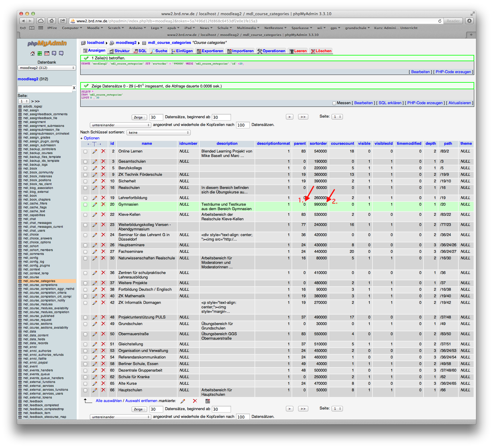Delete row Kleve-Kellen with red X
The width and height of the screenshot is (493, 448).
(103, 215)
